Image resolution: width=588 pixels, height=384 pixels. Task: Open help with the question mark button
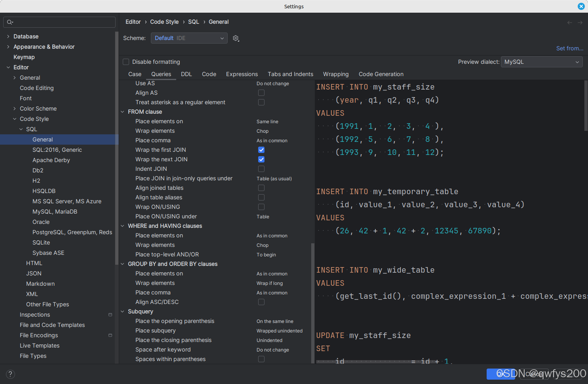click(x=11, y=374)
